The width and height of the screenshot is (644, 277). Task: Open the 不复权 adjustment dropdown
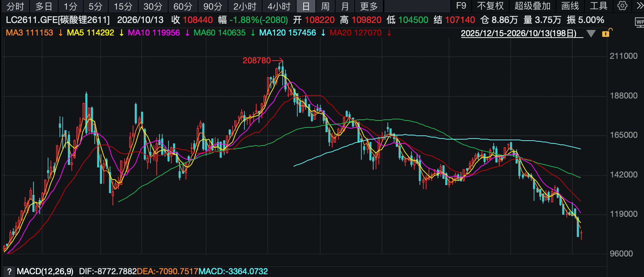pyautogui.click(x=490, y=6)
